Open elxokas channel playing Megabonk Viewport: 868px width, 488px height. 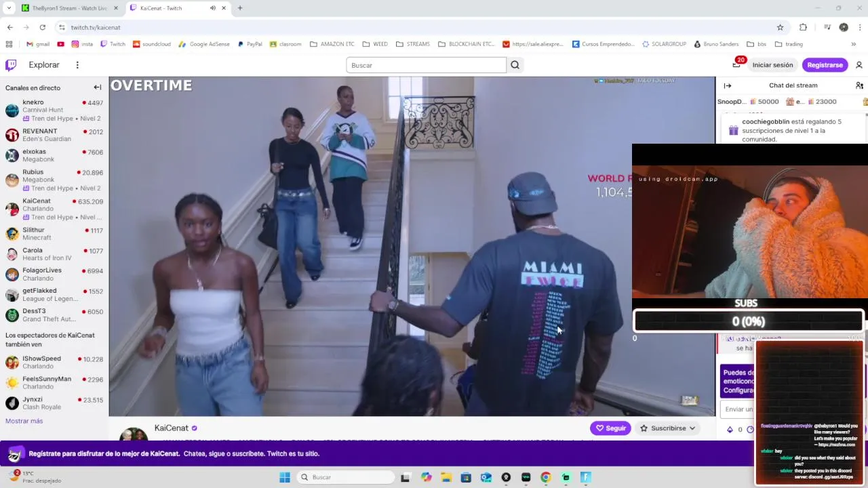click(54, 155)
